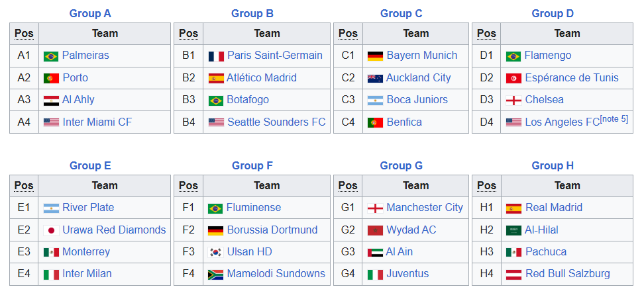644x301 pixels.
Task: Click the Team column header in Group C
Action: coord(416,34)
